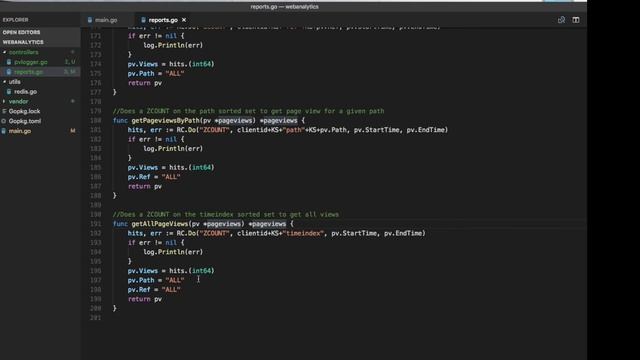
Task: Click pv.Path = "ALL" on line 175
Action: tap(156, 73)
